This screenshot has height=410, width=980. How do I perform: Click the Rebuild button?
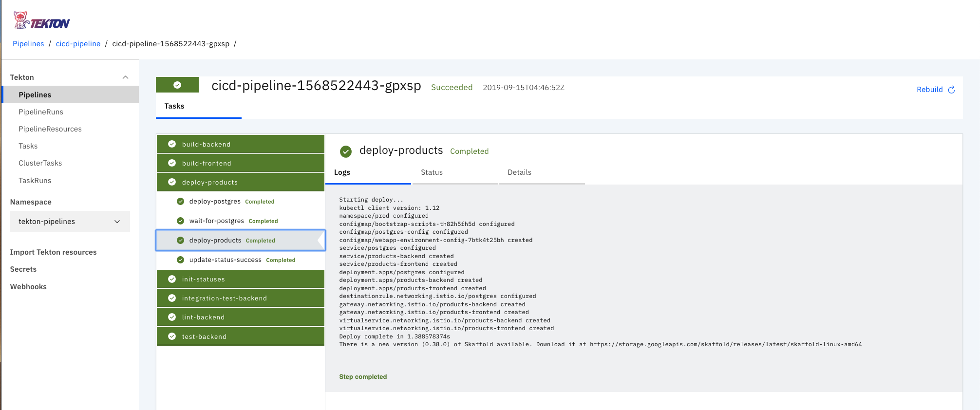click(936, 90)
